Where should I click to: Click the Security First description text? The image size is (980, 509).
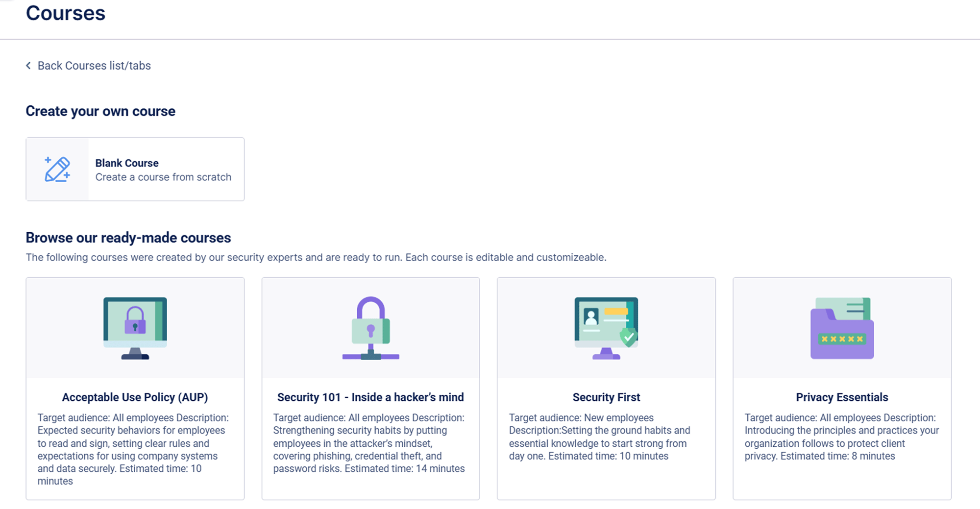599,436
